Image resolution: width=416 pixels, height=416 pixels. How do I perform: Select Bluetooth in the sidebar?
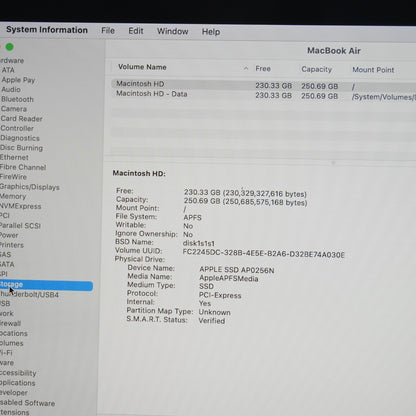click(x=17, y=99)
